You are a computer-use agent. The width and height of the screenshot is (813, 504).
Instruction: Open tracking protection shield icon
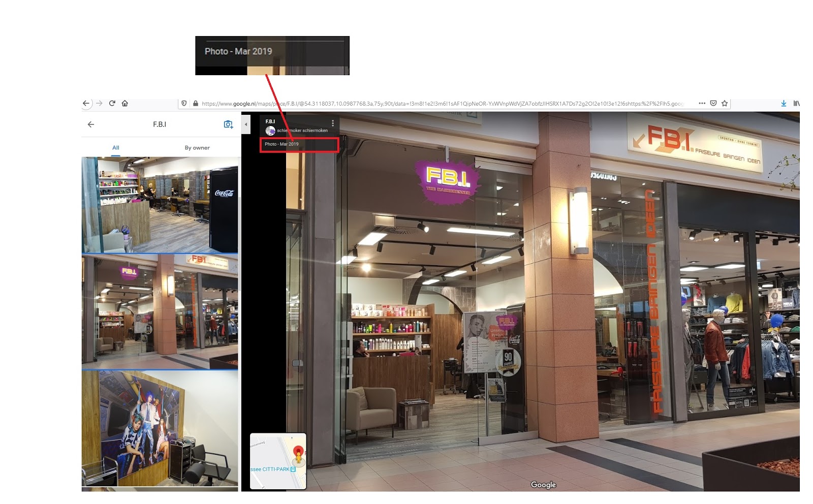[x=184, y=103]
